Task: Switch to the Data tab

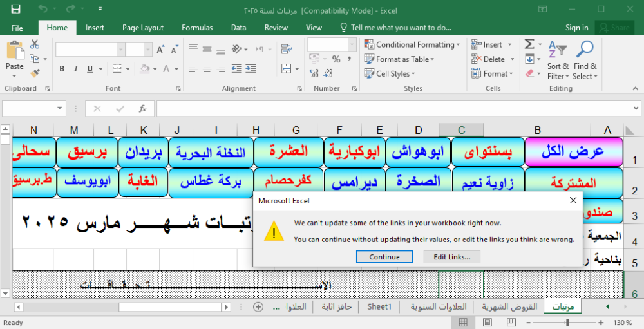Action: (238, 28)
